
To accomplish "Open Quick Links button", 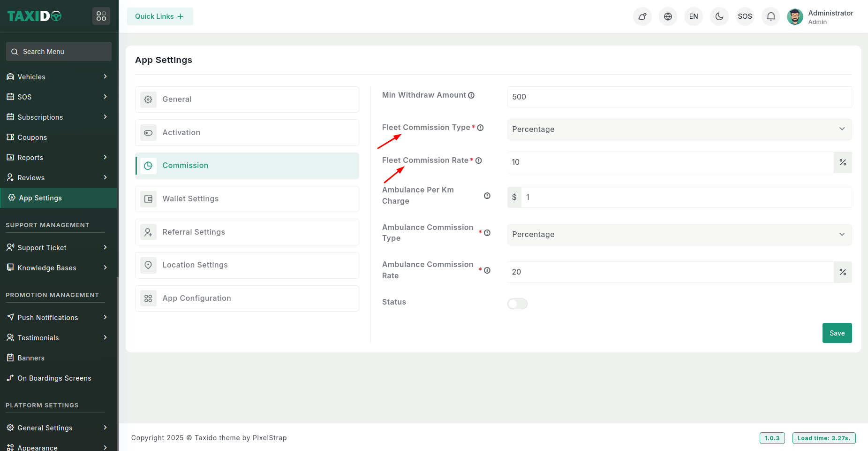I will [x=159, y=16].
